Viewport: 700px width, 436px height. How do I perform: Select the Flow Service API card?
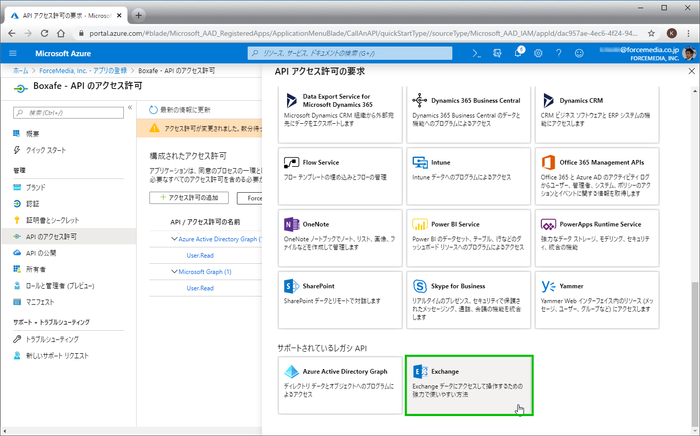point(340,176)
